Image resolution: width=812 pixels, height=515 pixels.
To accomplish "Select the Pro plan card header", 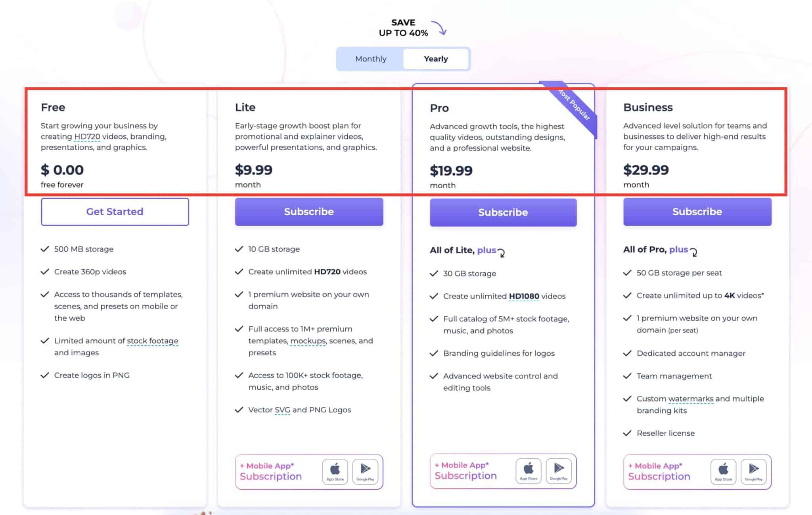I will click(439, 108).
